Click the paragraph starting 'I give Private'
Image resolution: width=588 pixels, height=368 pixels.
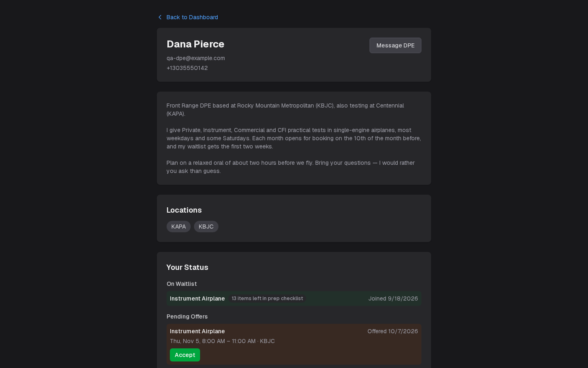[x=294, y=138]
